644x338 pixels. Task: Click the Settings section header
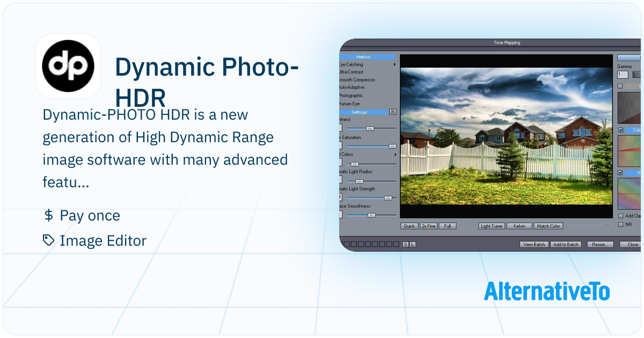[x=364, y=112]
